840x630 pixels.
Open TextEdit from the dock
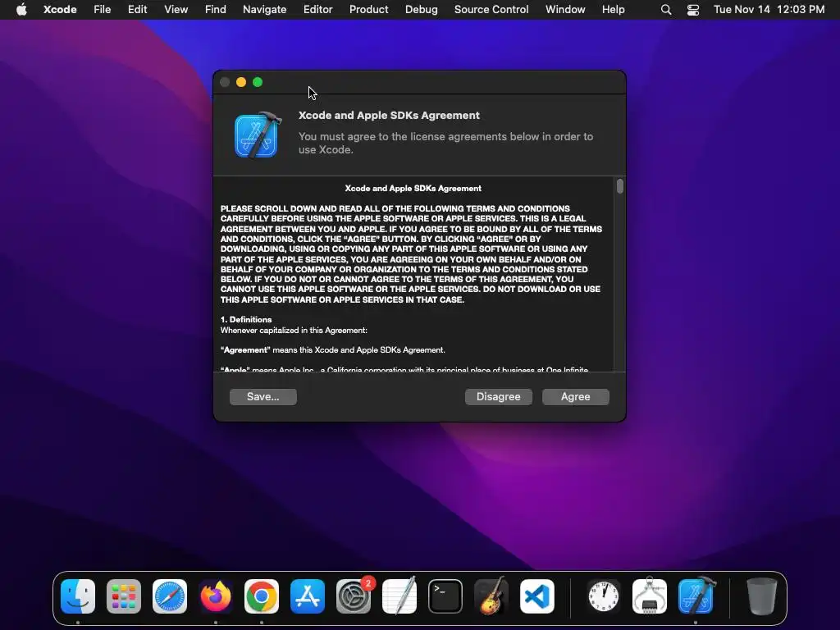coord(399,596)
